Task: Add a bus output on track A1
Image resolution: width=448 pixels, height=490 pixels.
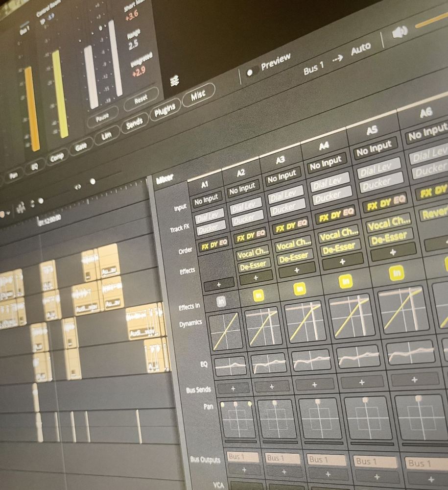Action: pyautogui.click(x=244, y=470)
